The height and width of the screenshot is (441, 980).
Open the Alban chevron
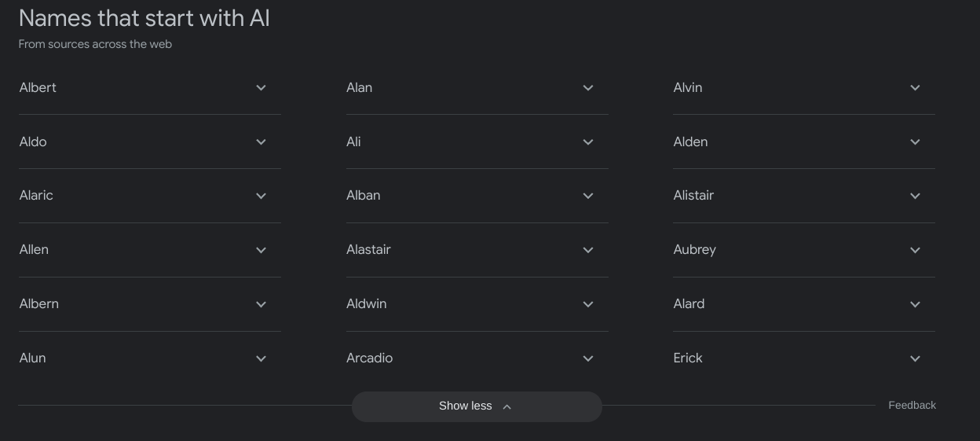click(587, 196)
